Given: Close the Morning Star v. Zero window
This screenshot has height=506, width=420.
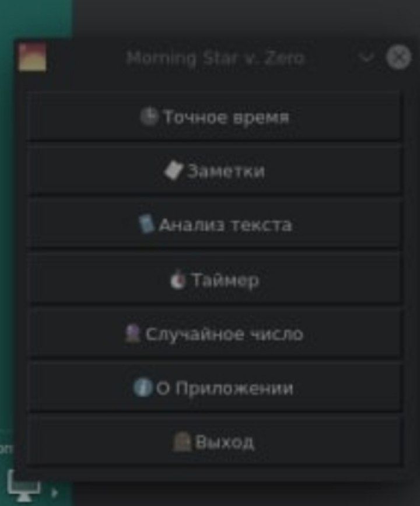Looking at the screenshot, I should (399, 57).
